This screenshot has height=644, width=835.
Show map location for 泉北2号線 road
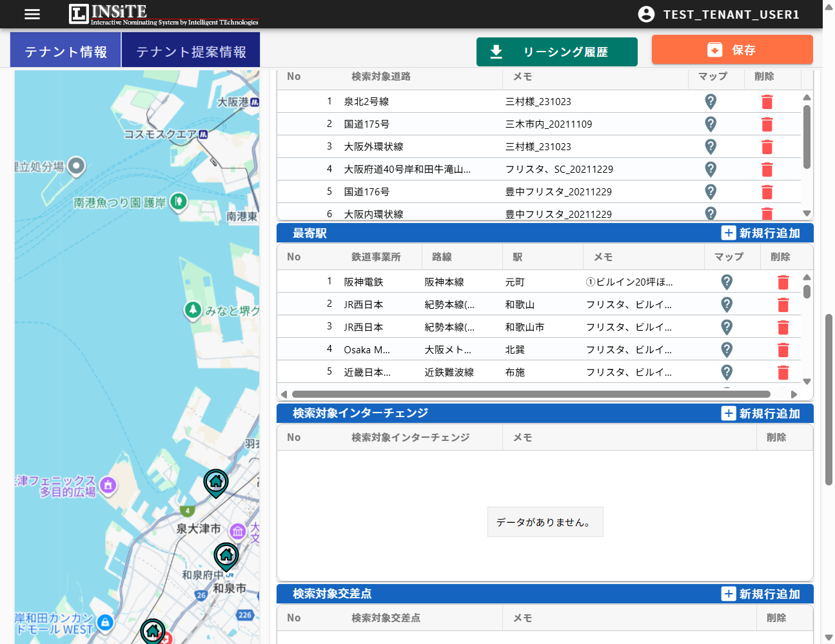coord(710,101)
